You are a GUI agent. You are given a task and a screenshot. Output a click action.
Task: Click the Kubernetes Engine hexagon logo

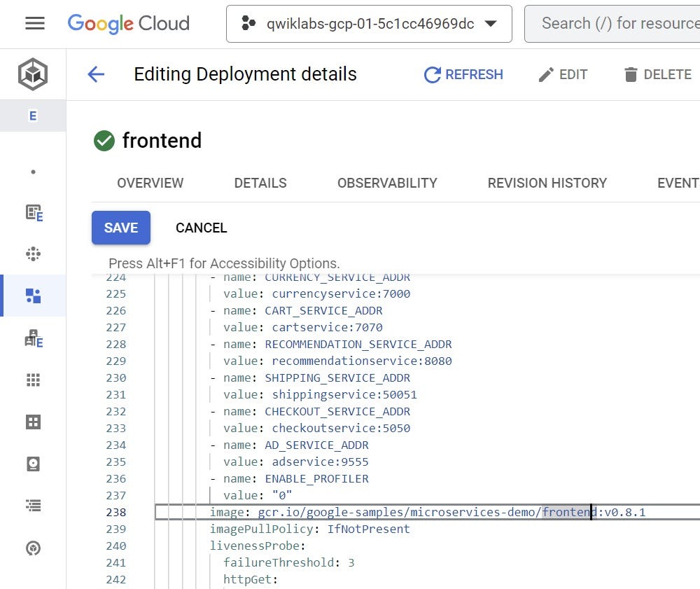point(34,73)
